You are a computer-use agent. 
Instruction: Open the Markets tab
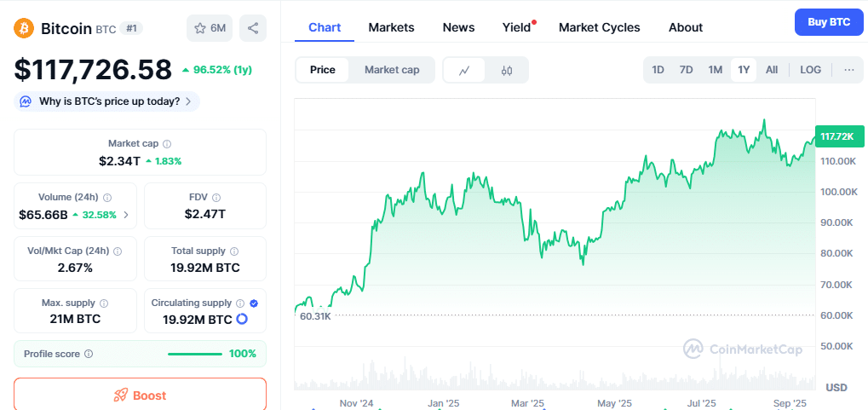click(x=391, y=27)
